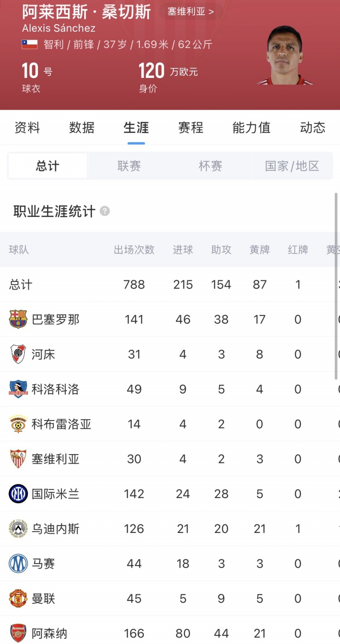Tap the Barcelona club crest icon
This screenshot has width=340, height=644.
point(18,319)
